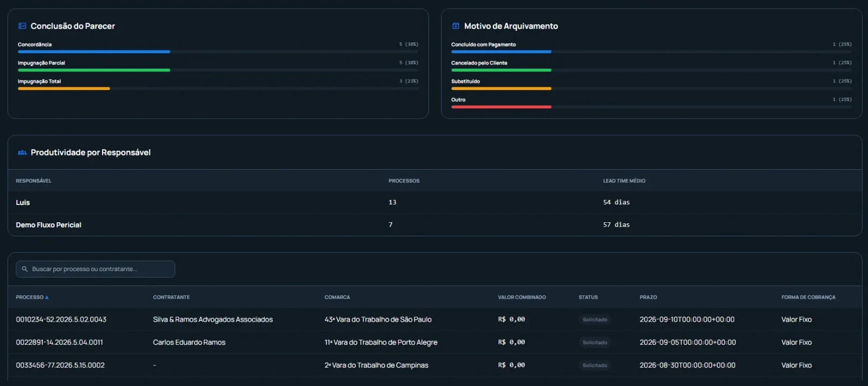This screenshot has width=868, height=386.
Task: Click the Substituído orange progress bar
Action: pos(501,88)
